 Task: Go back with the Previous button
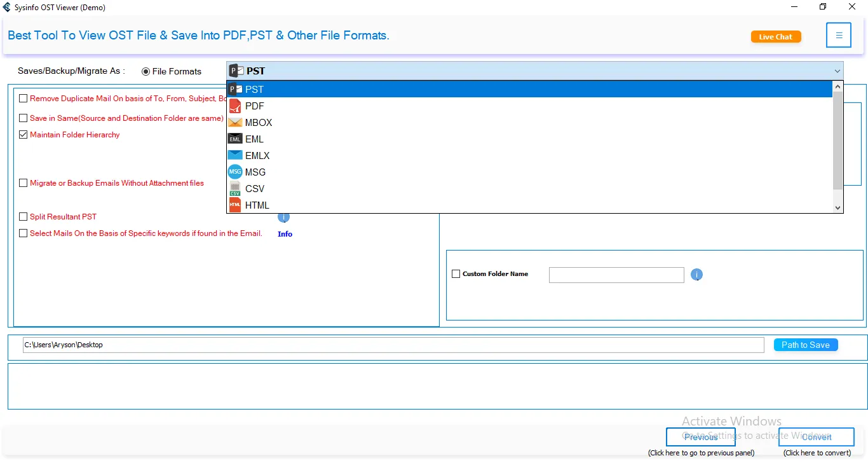(701, 438)
